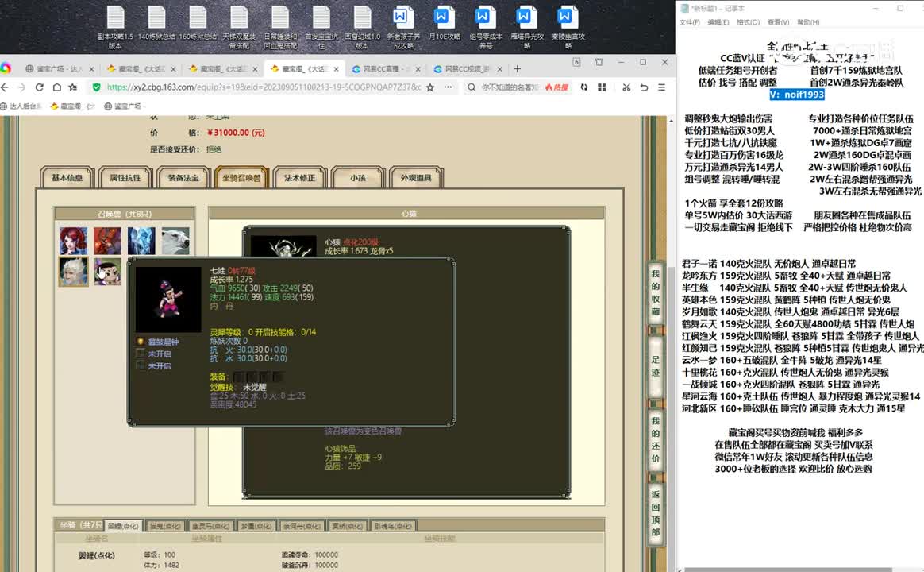Open desktop file 140炼狱总结
The height and width of the screenshot is (572, 924).
[156, 24]
